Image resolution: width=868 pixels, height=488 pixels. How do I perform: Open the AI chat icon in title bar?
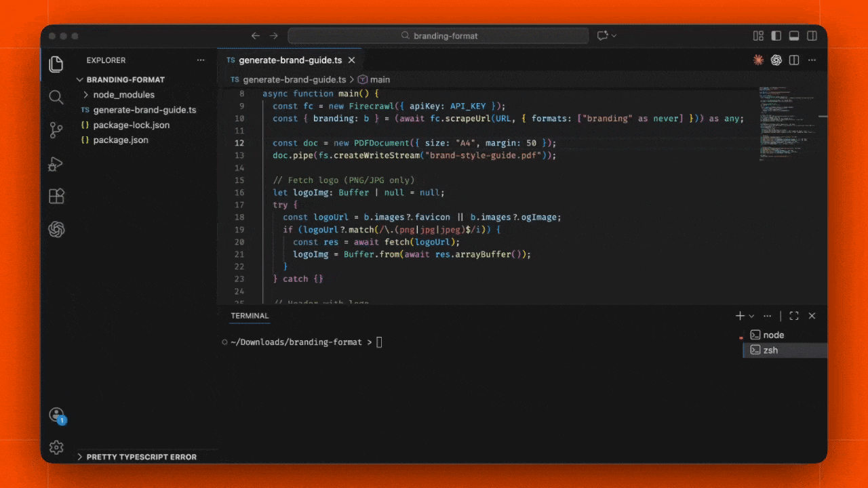tap(602, 36)
